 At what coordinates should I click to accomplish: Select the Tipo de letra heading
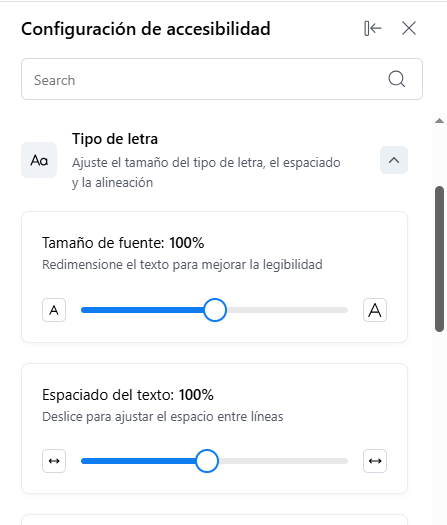click(x=115, y=139)
